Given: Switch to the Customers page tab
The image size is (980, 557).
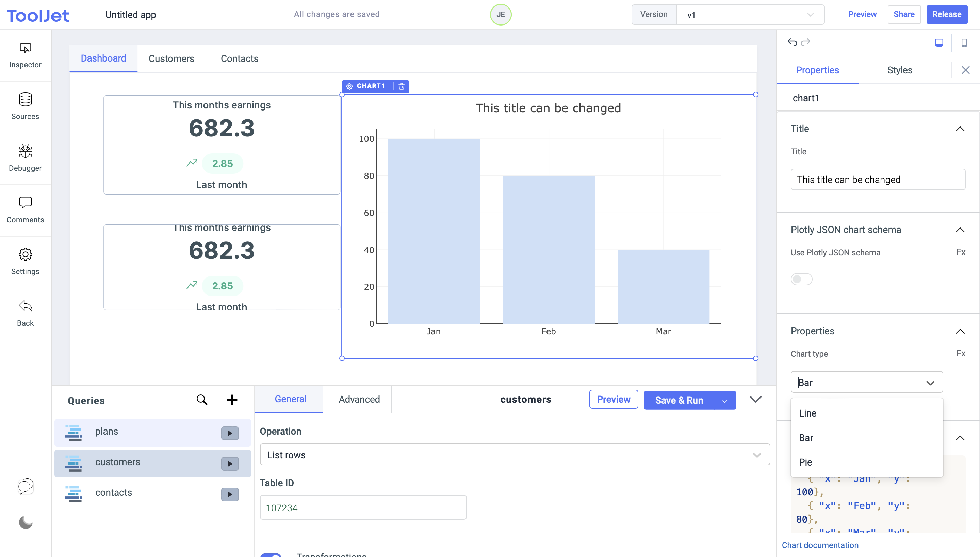Looking at the screenshot, I should pos(171,58).
